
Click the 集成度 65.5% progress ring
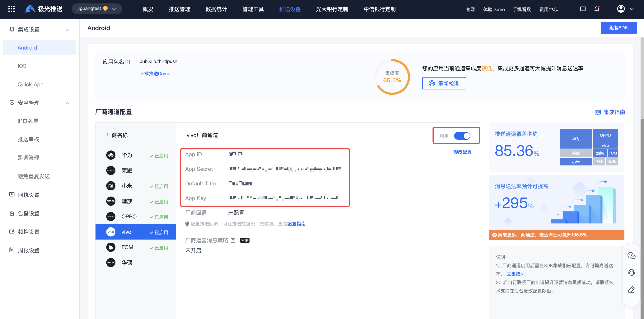coord(392,77)
